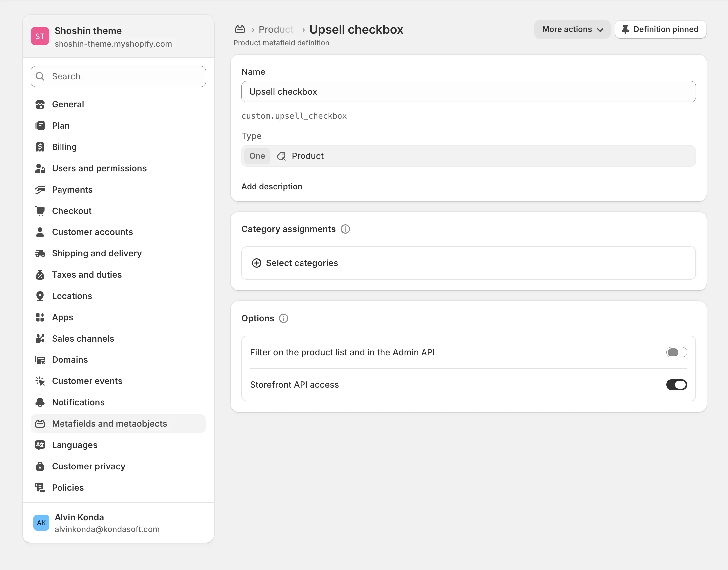Click the pin icon on Definition pinned
The width and height of the screenshot is (728, 570).
click(x=625, y=29)
